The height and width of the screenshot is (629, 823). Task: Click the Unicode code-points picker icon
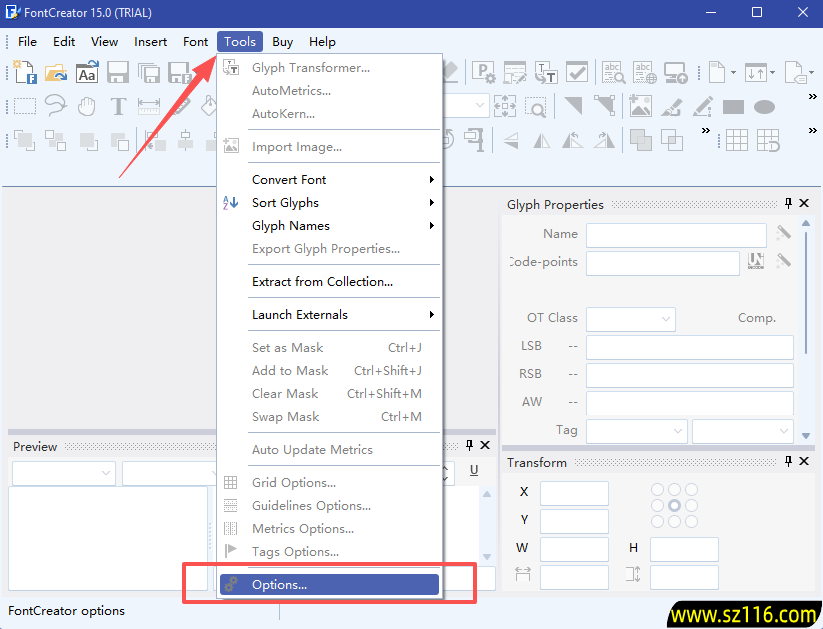(756, 262)
